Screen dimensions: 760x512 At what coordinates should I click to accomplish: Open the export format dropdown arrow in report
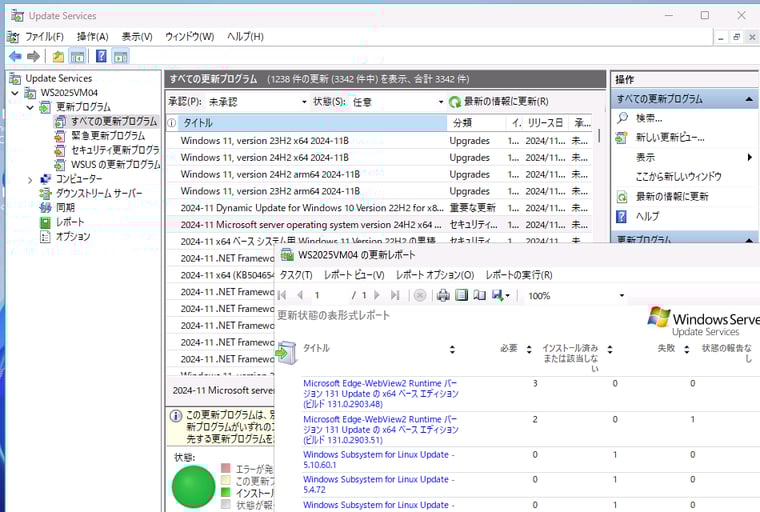click(507, 295)
